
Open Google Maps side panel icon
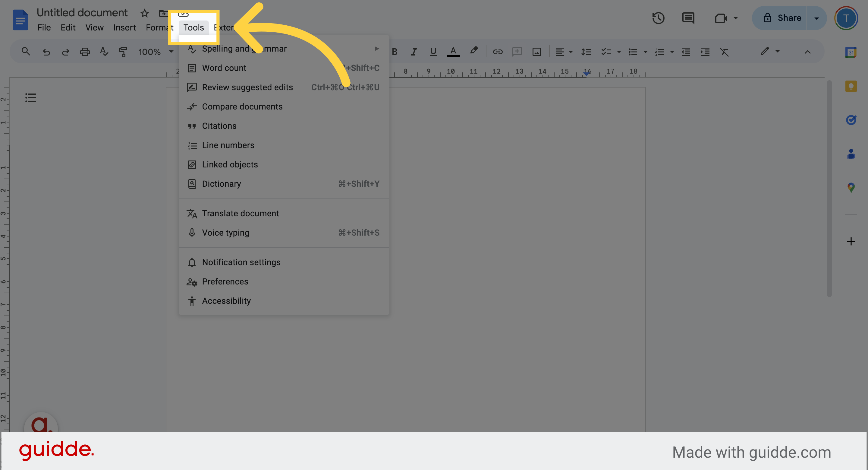[x=851, y=187]
